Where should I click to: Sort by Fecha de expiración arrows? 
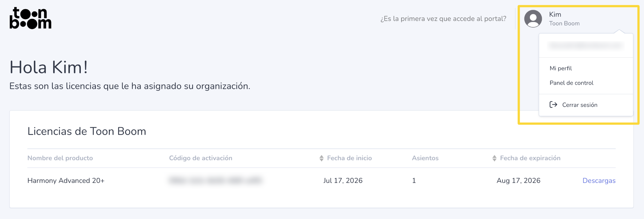tap(494, 158)
